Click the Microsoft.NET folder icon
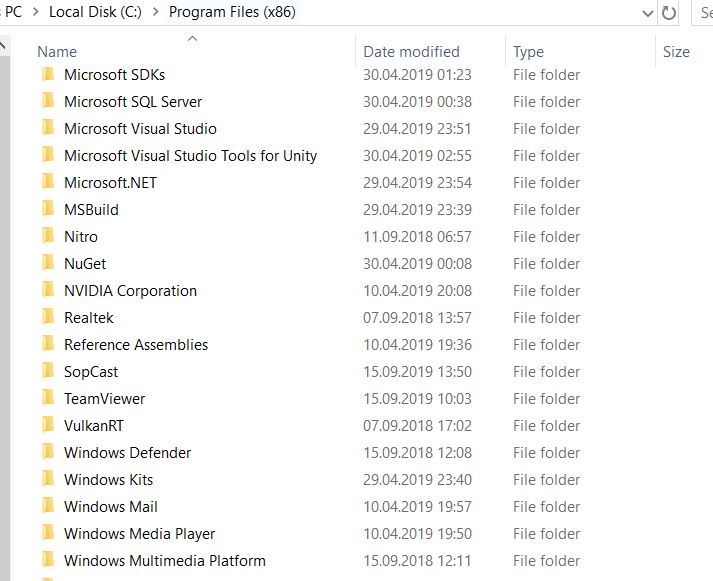This screenshot has width=713, height=581. [48, 182]
